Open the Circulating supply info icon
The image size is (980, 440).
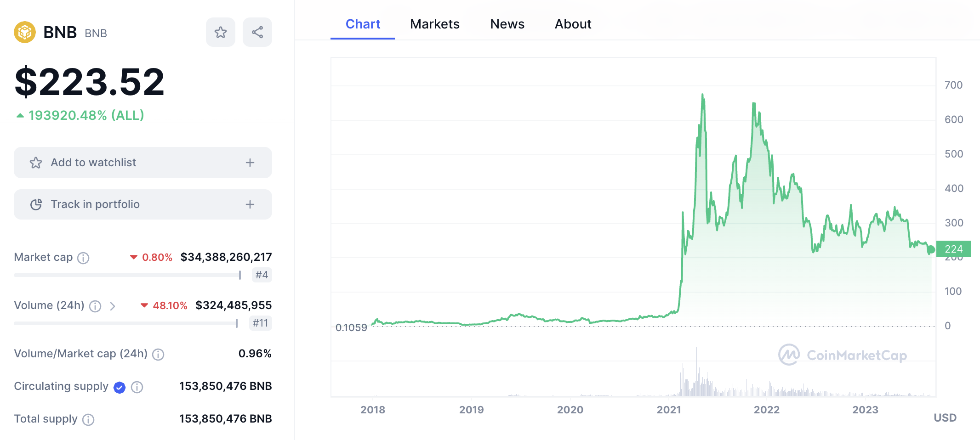pyautogui.click(x=137, y=387)
